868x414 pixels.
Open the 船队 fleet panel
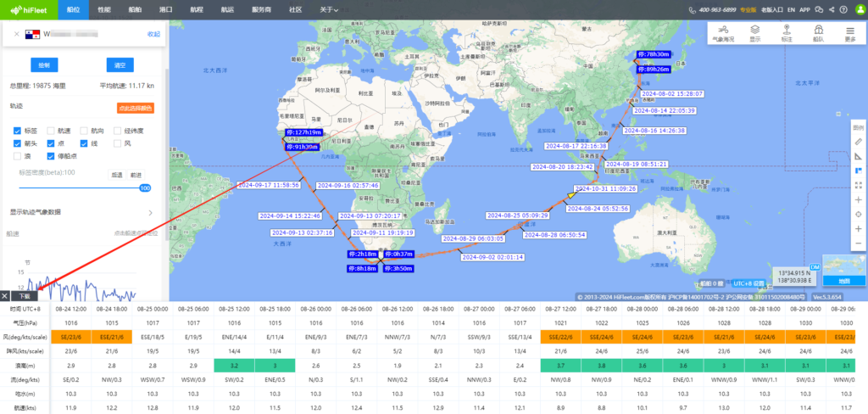(x=818, y=33)
